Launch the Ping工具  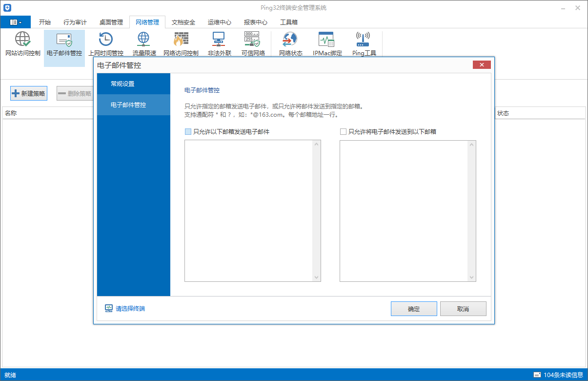(364, 44)
